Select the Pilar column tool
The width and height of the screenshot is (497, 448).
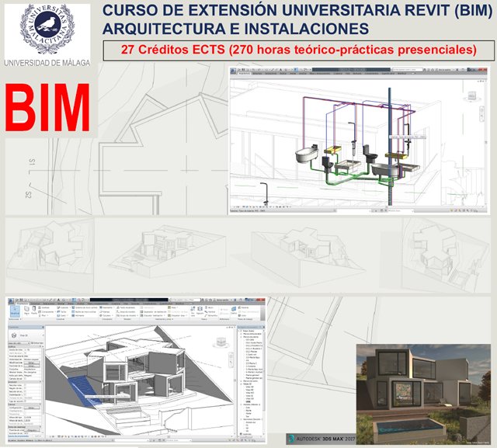point(43,315)
